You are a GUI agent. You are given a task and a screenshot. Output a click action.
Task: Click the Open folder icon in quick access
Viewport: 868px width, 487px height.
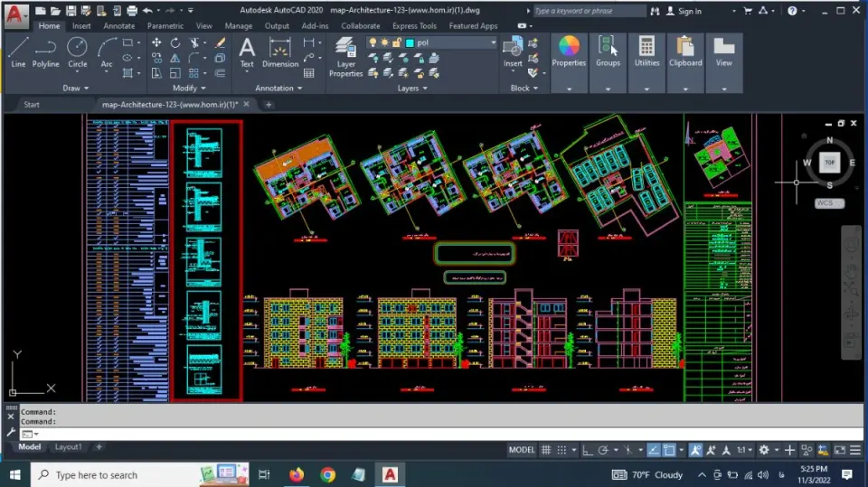[x=55, y=11]
